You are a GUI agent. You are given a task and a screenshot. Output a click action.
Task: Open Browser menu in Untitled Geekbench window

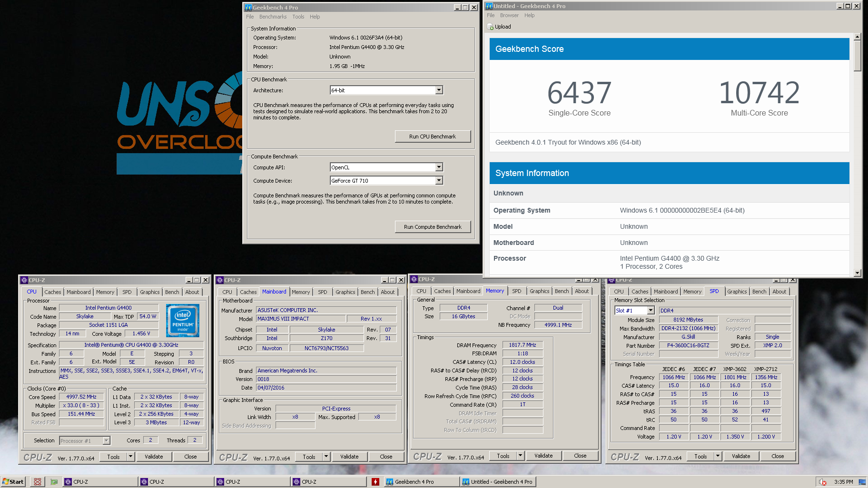509,15
